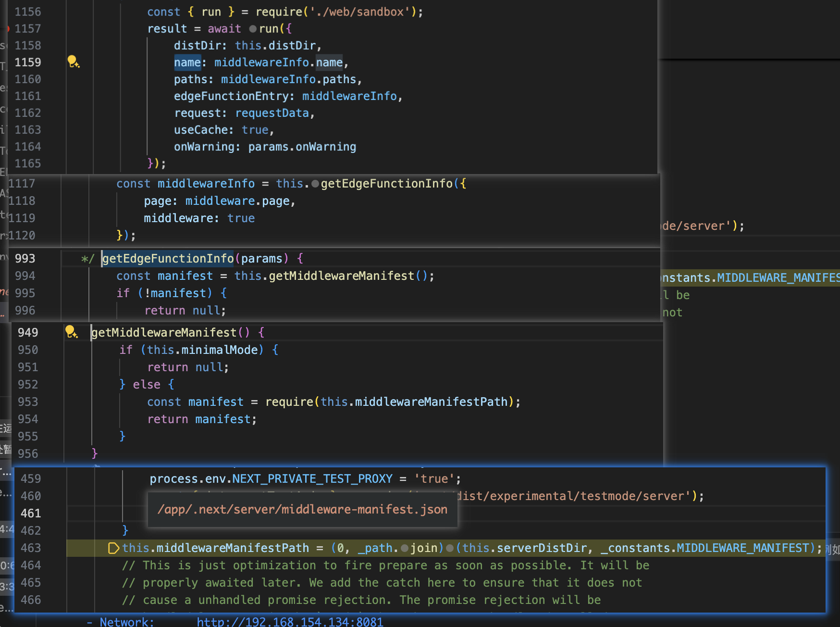Image resolution: width=840 pixels, height=627 pixels.
Task: Click line number 461 in the gutter
Action: click(31, 514)
